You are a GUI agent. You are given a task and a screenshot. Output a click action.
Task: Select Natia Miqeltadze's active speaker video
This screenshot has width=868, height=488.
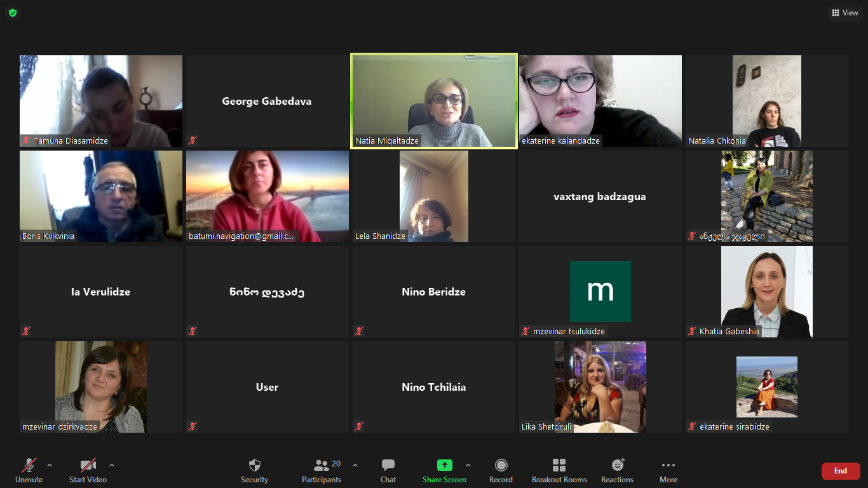pos(434,101)
